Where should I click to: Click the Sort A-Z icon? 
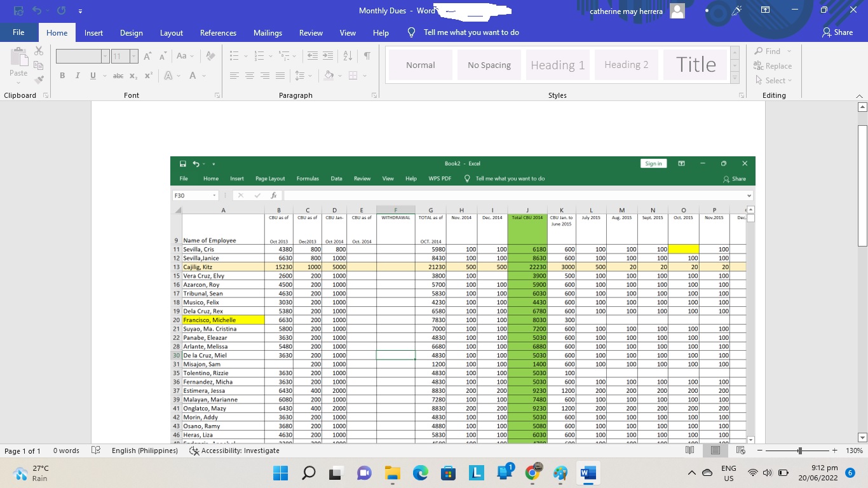point(348,57)
